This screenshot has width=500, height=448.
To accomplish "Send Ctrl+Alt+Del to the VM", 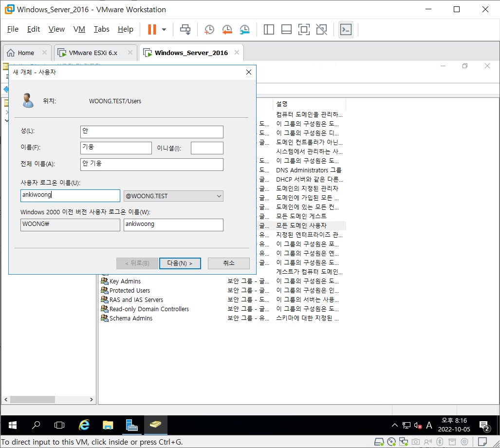I will (185, 29).
